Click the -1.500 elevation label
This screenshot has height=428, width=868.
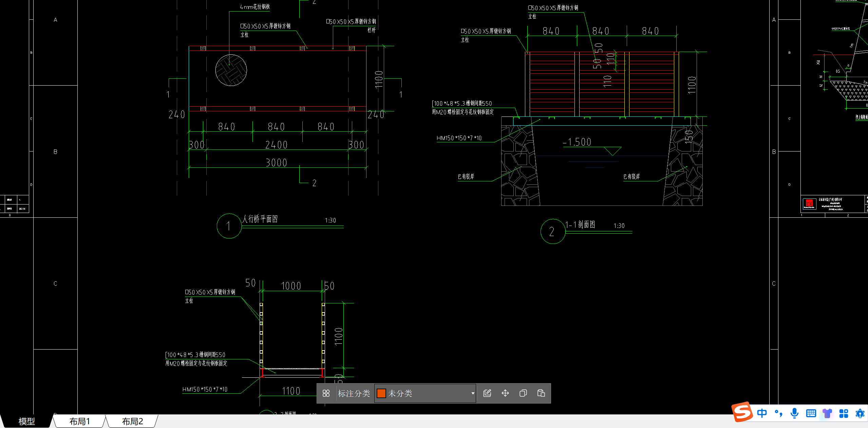(x=577, y=142)
